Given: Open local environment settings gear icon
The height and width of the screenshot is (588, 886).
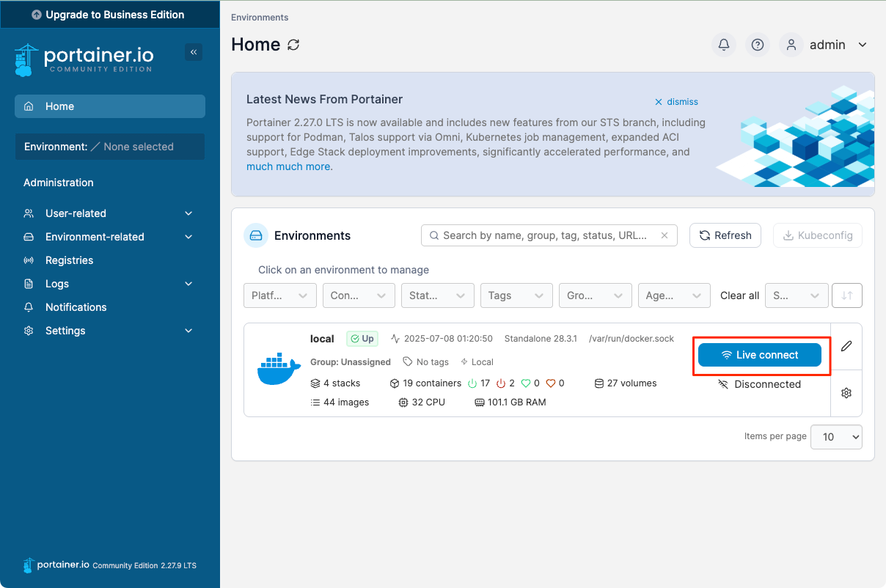Looking at the screenshot, I should tap(846, 393).
